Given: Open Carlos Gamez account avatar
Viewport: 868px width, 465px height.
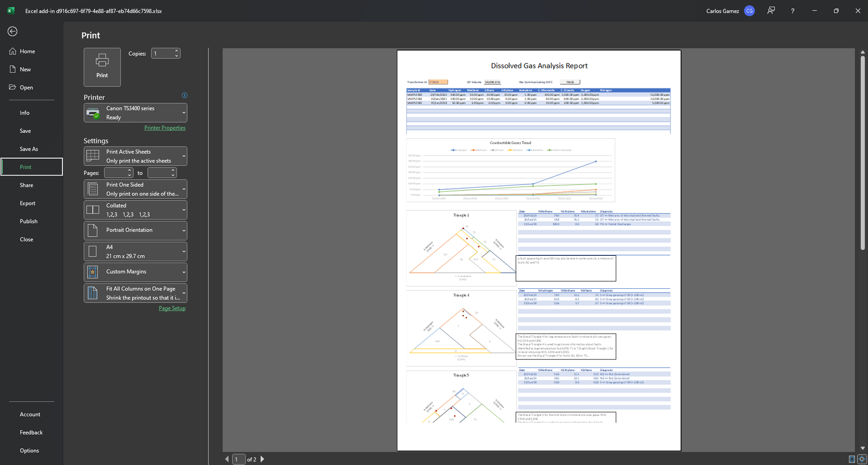Looking at the screenshot, I should pos(749,11).
